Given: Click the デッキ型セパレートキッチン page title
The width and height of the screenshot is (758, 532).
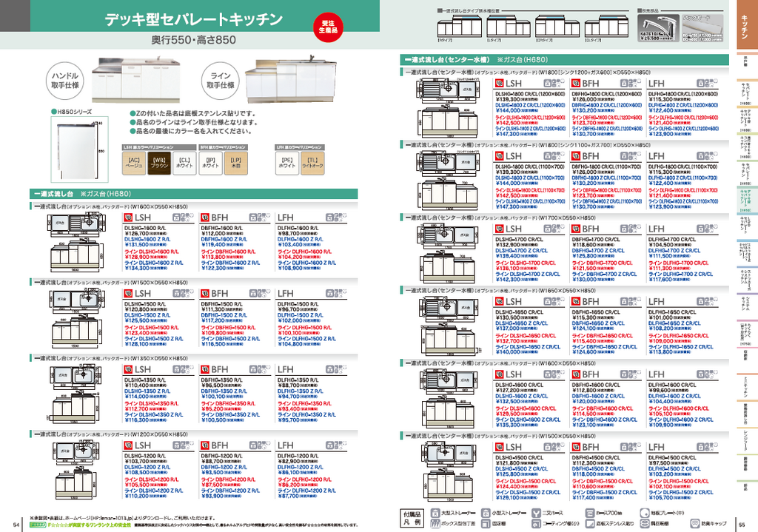Looking at the screenshot, I should [x=194, y=18].
